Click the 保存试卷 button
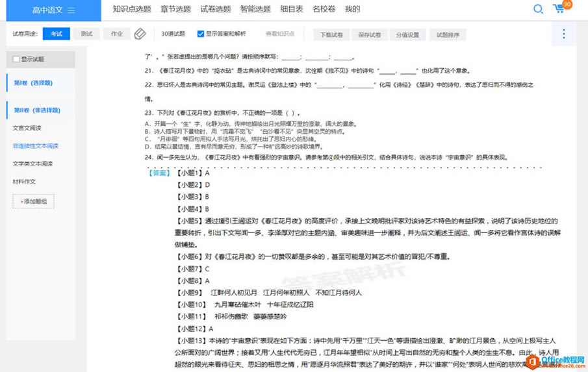 pyautogui.click(x=370, y=34)
